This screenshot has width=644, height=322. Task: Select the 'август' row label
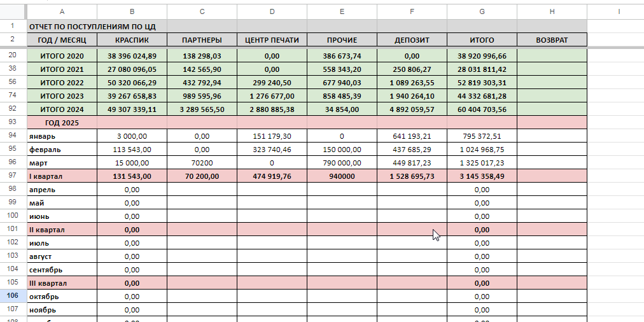coord(62,256)
